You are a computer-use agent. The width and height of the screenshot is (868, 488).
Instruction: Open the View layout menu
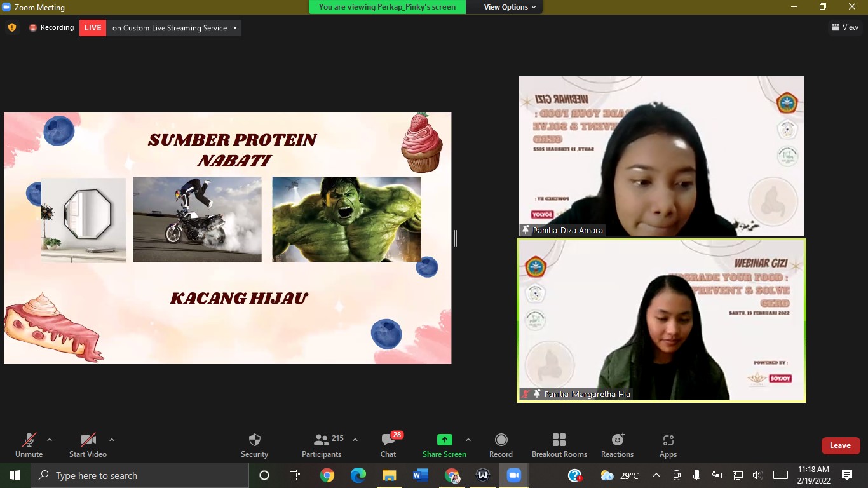[844, 27]
